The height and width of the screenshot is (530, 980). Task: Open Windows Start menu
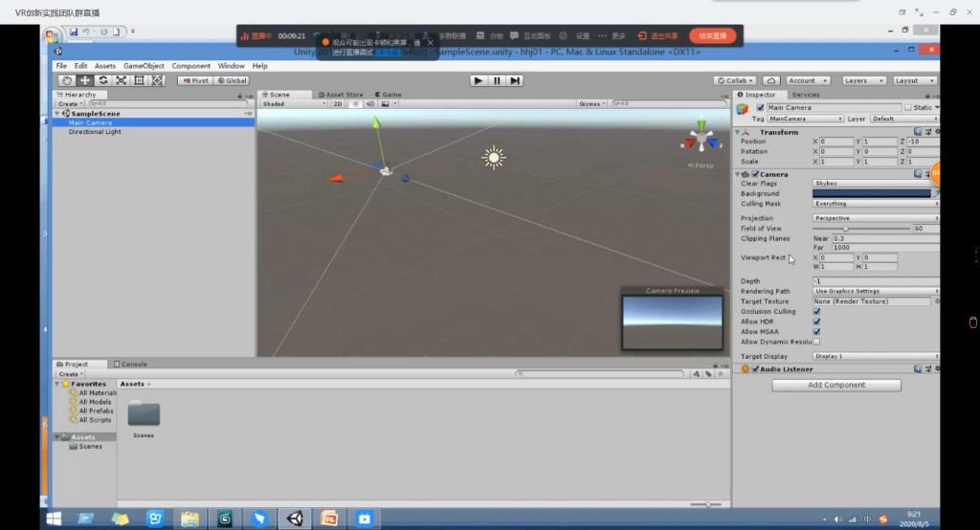[x=54, y=519]
